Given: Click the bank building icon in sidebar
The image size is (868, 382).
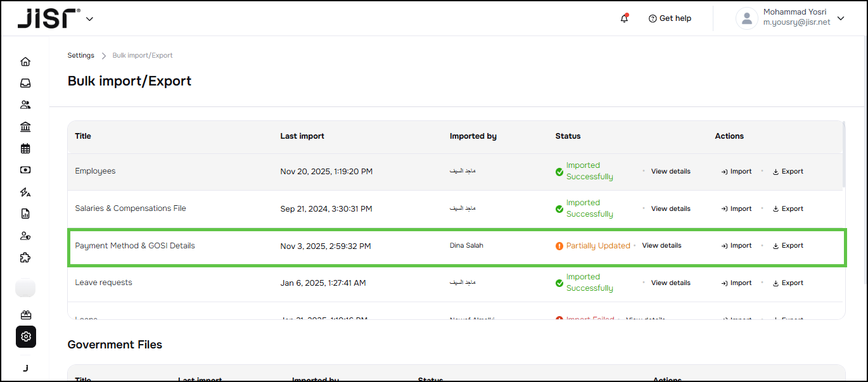Looking at the screenshot, I should pyautogui.click(x=25, y=127).
